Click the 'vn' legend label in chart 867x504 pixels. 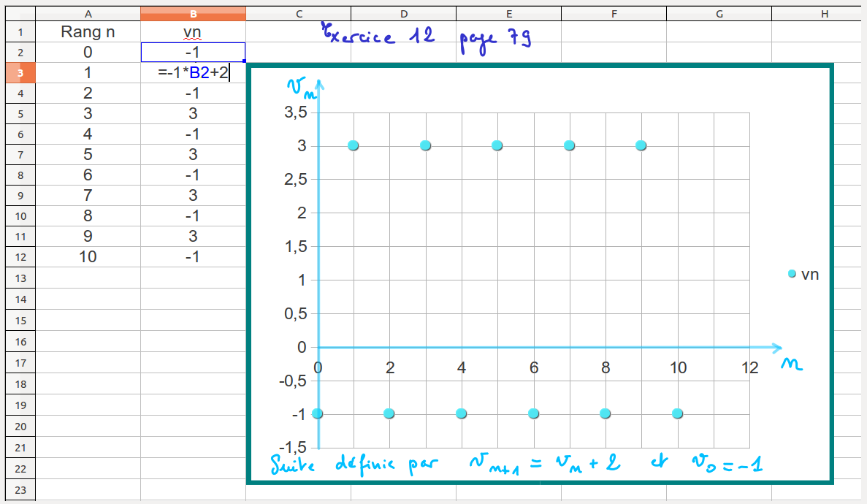[x=810, y=275]
